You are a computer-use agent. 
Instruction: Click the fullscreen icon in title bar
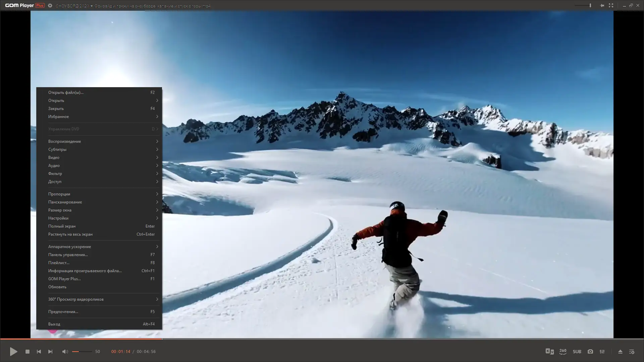pos(611,6)
